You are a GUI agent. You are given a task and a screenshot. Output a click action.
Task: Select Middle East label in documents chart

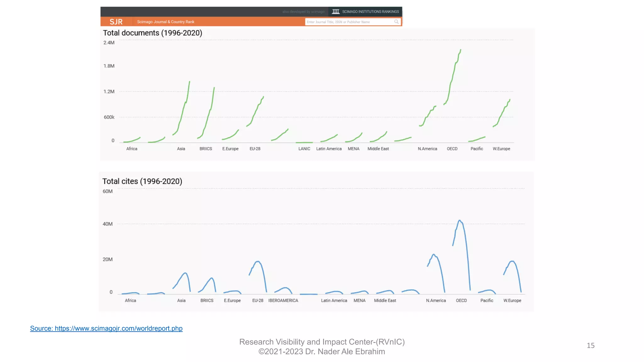pos(378,149)
